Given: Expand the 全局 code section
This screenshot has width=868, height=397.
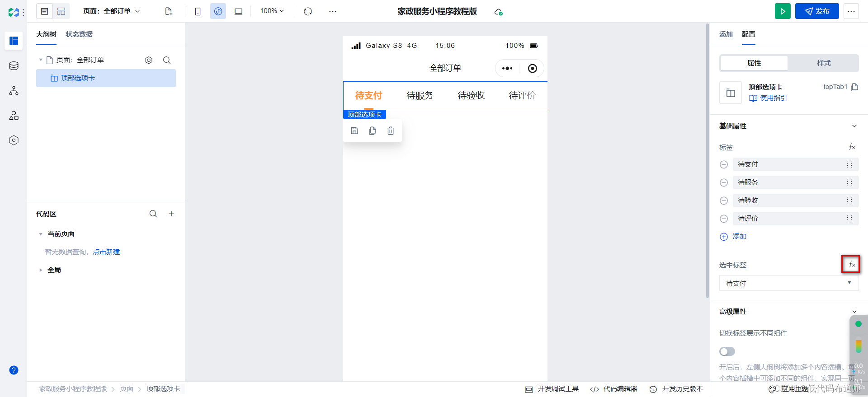Looking at the screenshot, I should click(41, 270).
